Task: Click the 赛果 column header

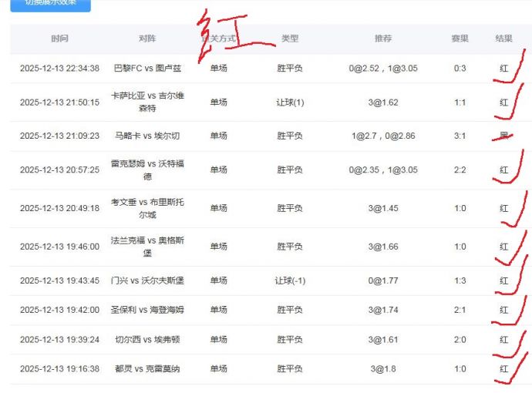Action: [x=460, y=39]
